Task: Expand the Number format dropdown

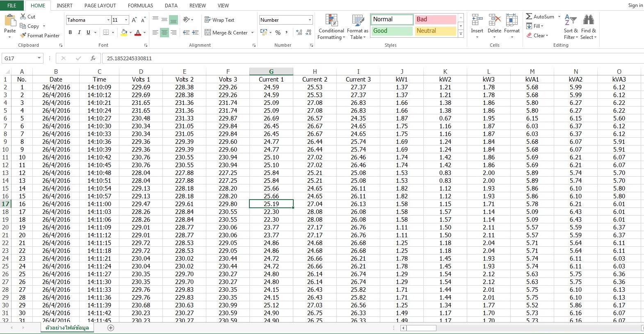Action: pyautogui.click(x=310, y=20)
